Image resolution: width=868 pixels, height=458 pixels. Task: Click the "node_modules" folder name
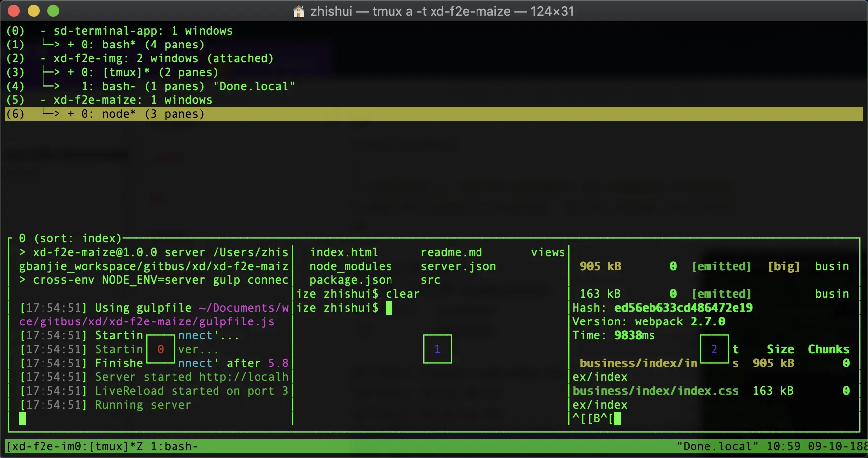(x=351, y=266)
